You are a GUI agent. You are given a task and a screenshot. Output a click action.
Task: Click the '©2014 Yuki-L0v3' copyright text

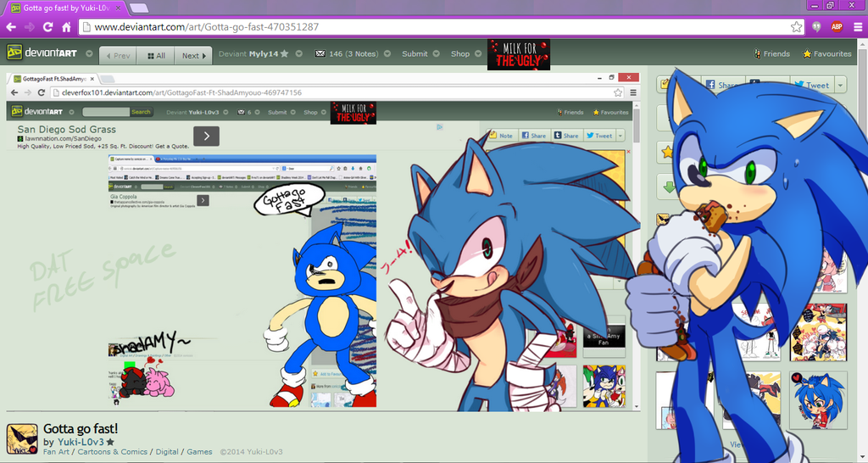tap(251, 451)
